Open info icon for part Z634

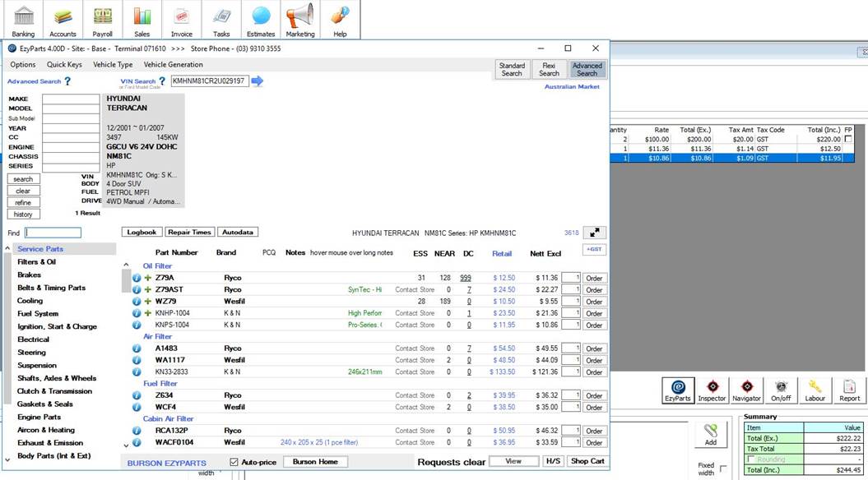(137, 395)
